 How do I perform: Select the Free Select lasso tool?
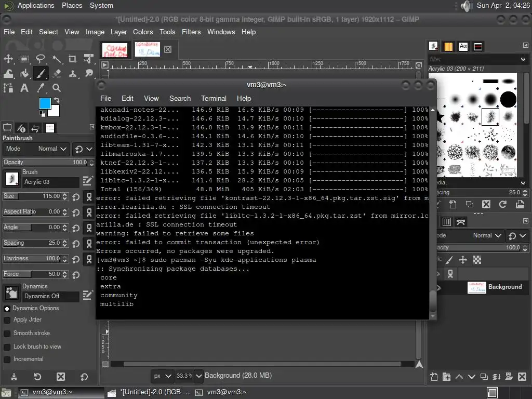point(41,59)
